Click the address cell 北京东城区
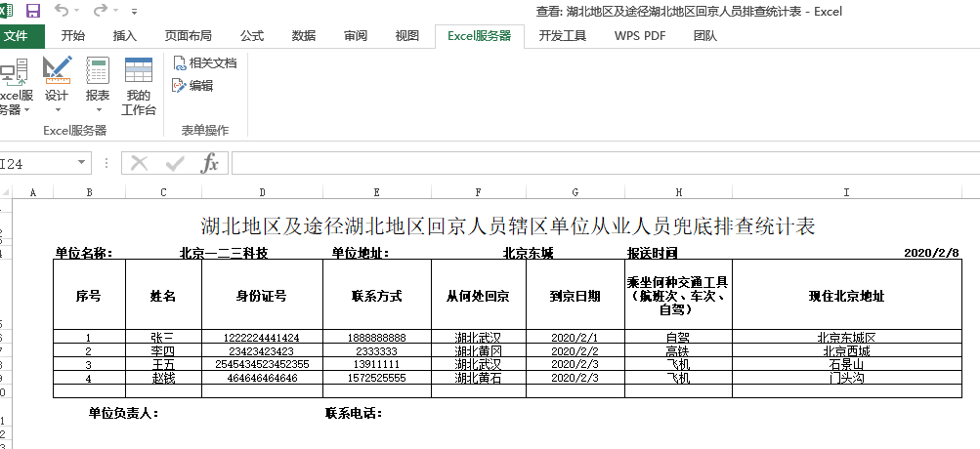Screen dimensions: 980x449 pos(847,337)
